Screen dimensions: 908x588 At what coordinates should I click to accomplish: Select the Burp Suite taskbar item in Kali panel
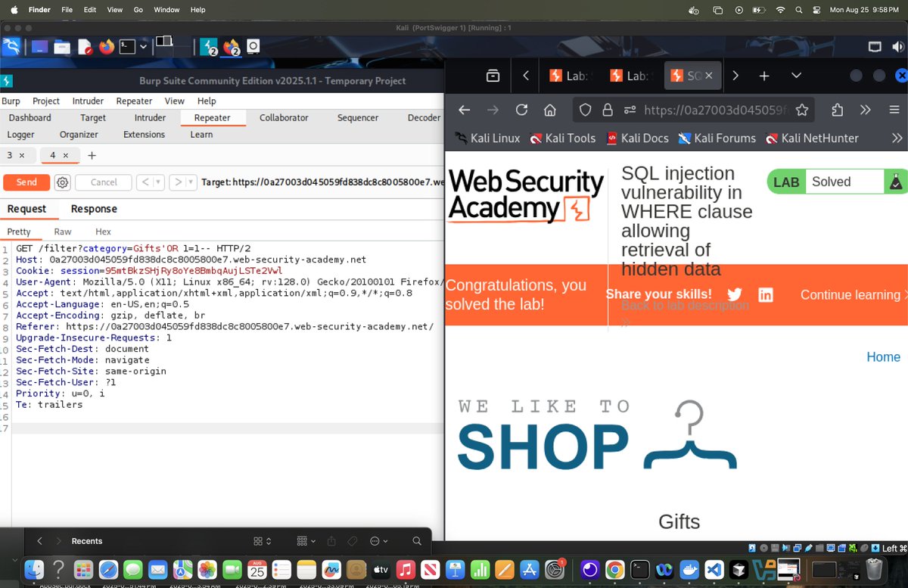[x=209, y=47]
